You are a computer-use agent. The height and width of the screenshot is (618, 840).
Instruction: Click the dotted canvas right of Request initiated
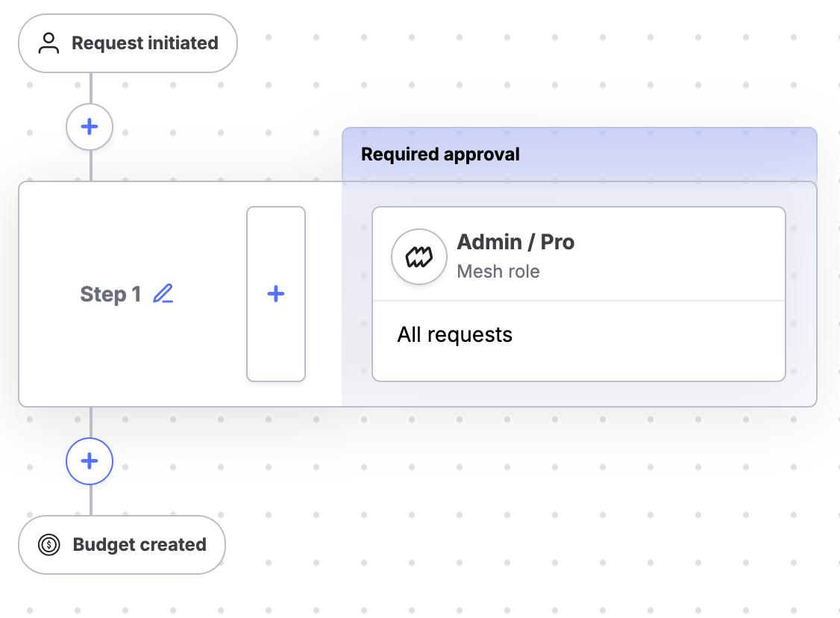click(x=485, y=45)
